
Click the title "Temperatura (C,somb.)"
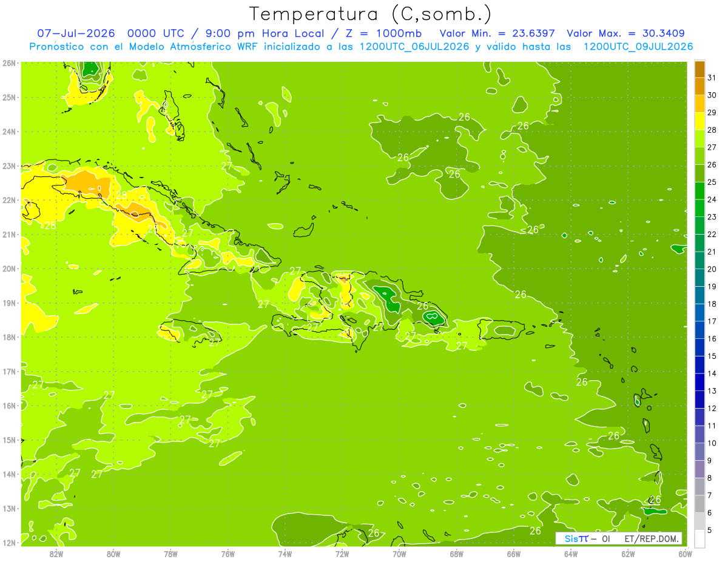pyautogui.click(x=370, y=15)
